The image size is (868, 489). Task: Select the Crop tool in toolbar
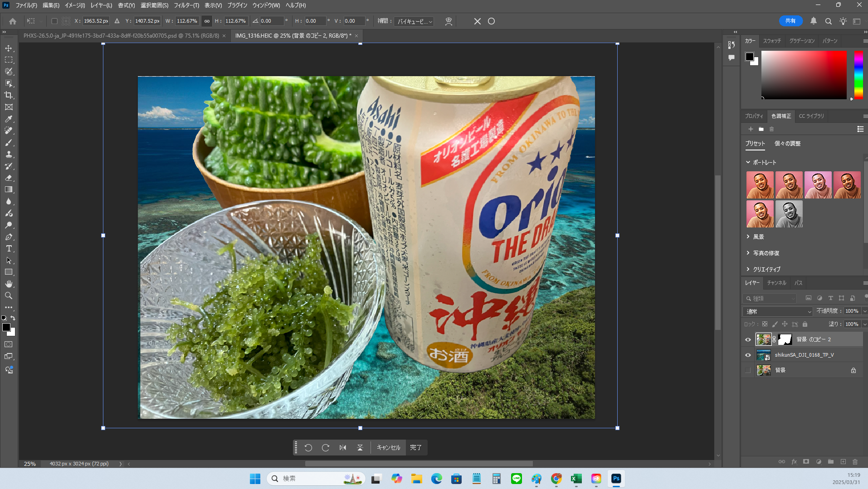tap(9, 95)
